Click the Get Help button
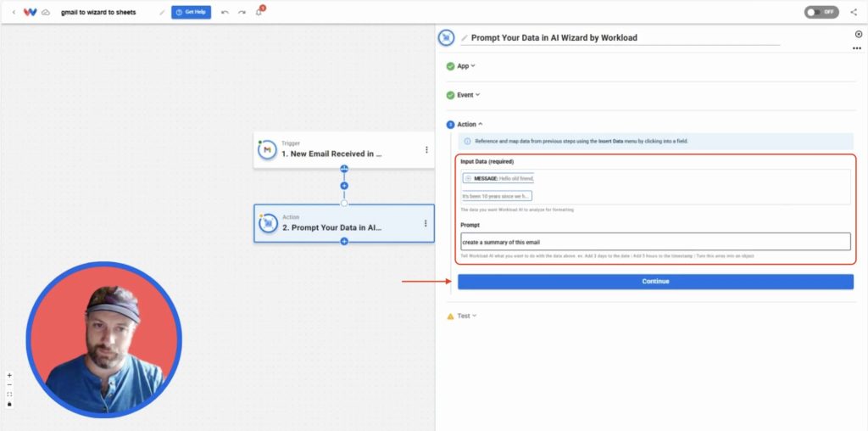 (191, 12)
